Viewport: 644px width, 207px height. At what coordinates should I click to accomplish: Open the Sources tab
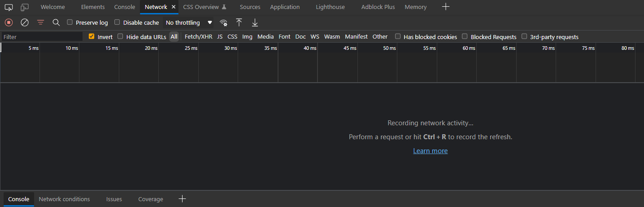point(250,7)
